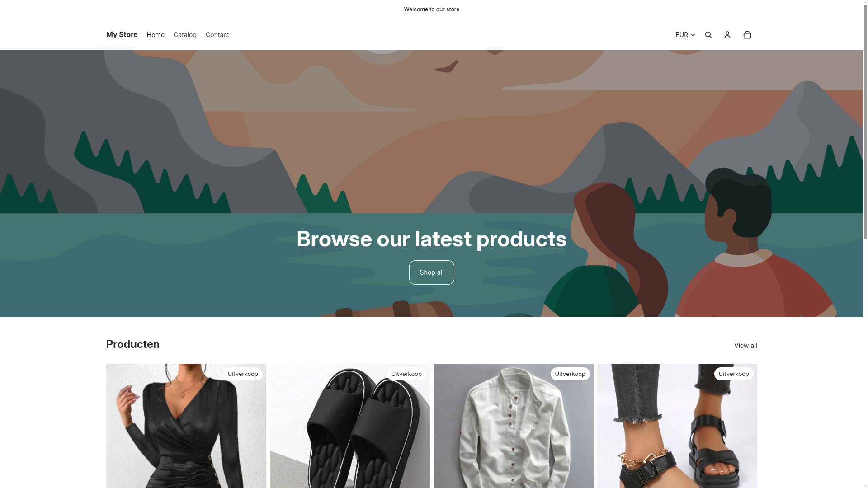This screenshot has width=868, height=488.
Task: Open the Catalog menu item
Action: point(185,35)
